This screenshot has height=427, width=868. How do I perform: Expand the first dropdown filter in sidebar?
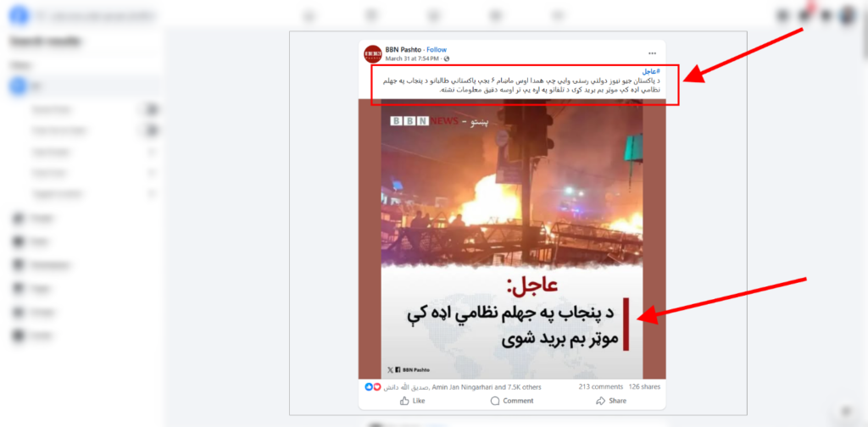[x=151, y=152]
